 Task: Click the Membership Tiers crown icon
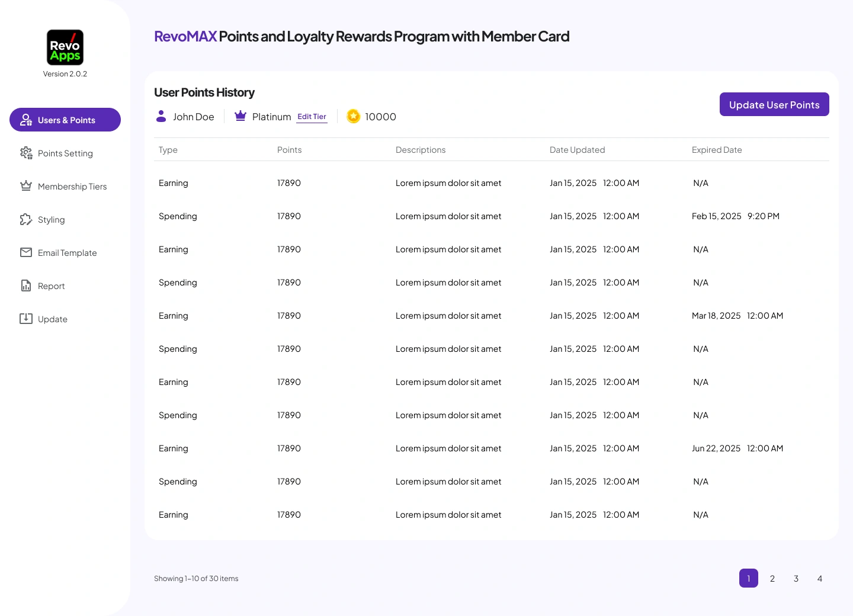point(26,186)
